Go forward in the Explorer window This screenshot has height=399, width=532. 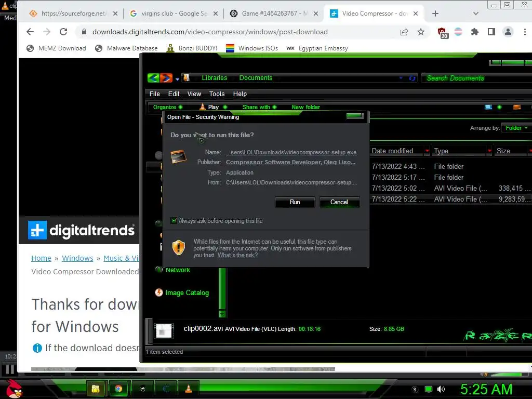click(x=166, y=78)
